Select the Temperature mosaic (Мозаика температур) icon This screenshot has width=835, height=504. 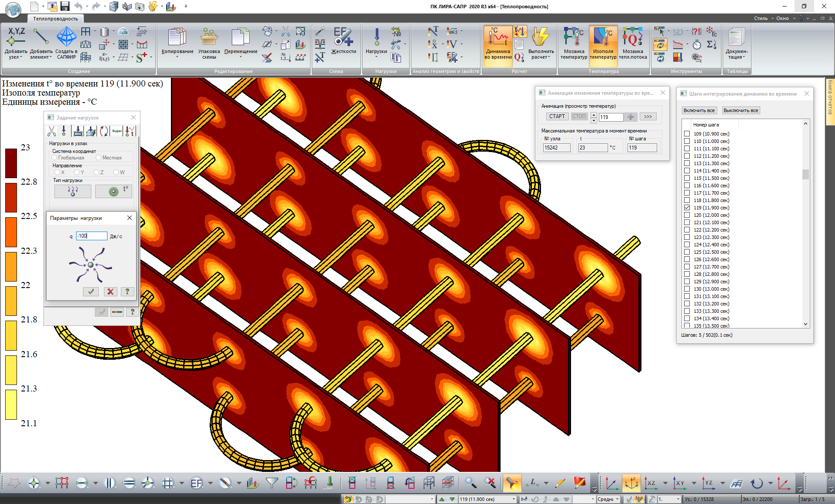click(x=574, y=39)
